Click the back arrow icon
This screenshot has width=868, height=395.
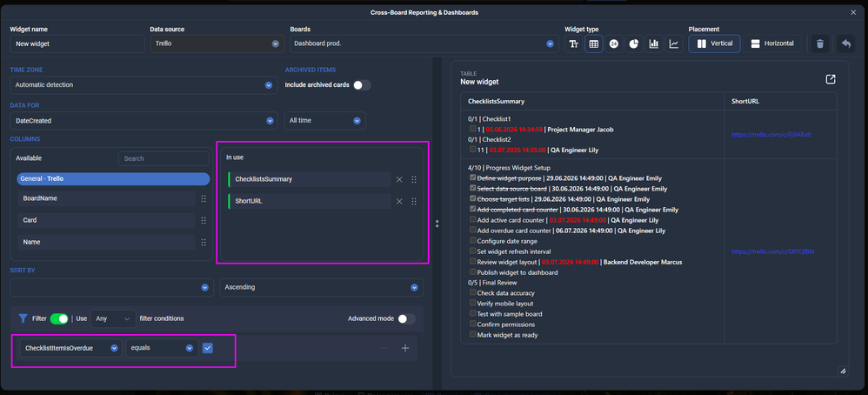845,44
